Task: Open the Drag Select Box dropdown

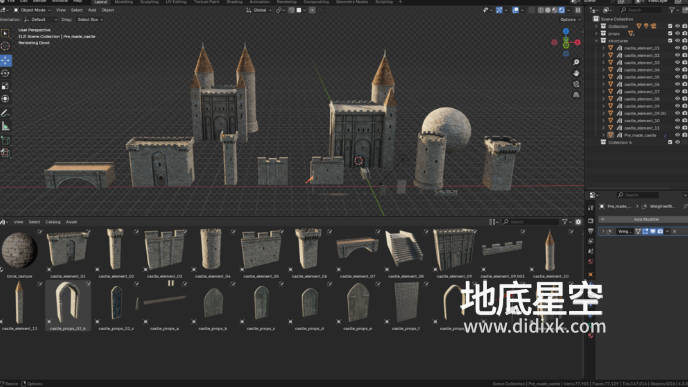Action: click(89, 20)
